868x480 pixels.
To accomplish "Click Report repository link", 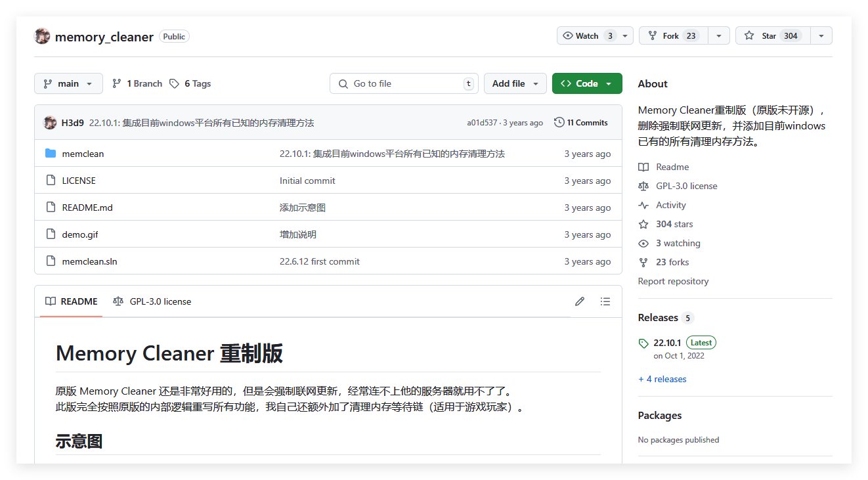I will pos(673,281).
